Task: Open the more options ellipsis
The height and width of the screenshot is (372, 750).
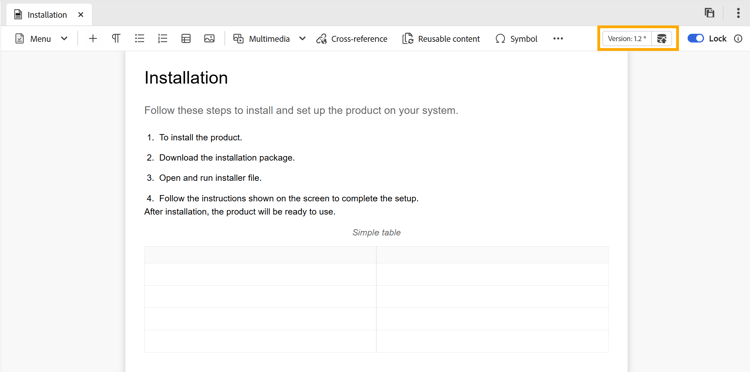Action: pos(558,39)
